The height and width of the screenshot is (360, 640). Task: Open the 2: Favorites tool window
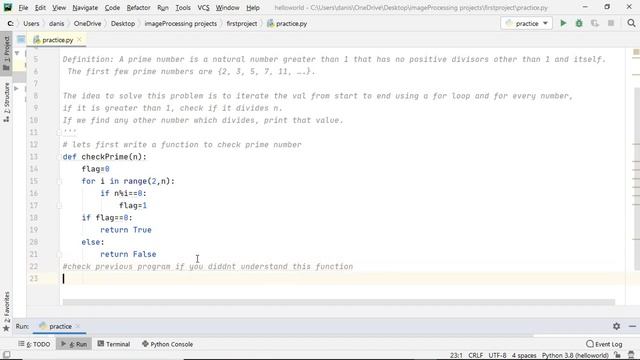(x=6, y=311)
